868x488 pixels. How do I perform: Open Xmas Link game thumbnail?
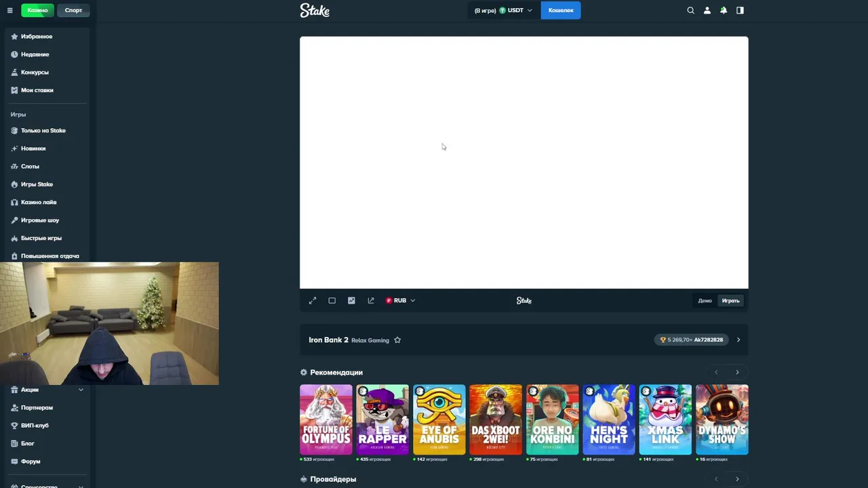(x=665, y=420)
